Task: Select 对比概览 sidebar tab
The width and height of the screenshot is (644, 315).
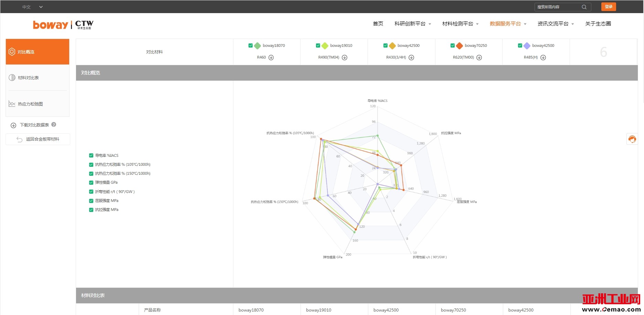Action: (38, 52)
